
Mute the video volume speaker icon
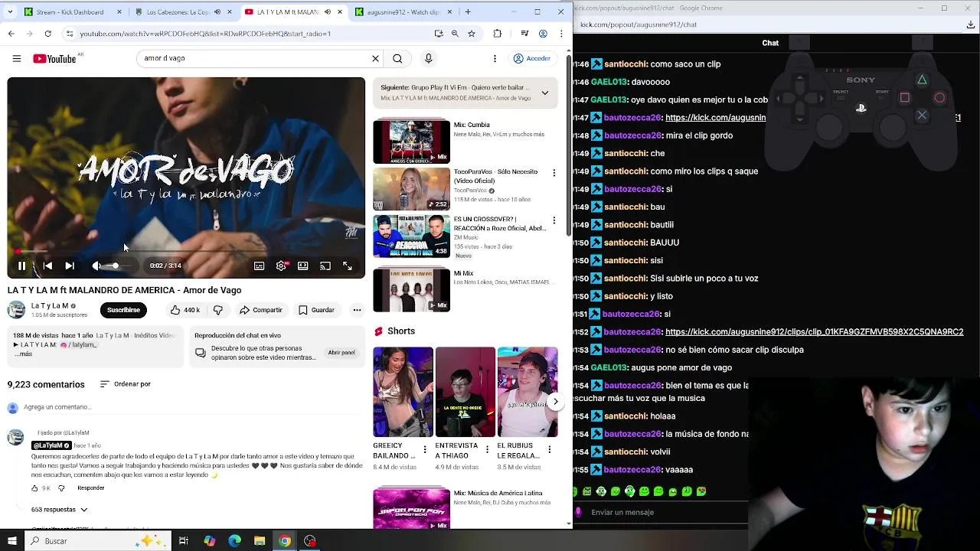pyautogui.click(x=96, y=266)
